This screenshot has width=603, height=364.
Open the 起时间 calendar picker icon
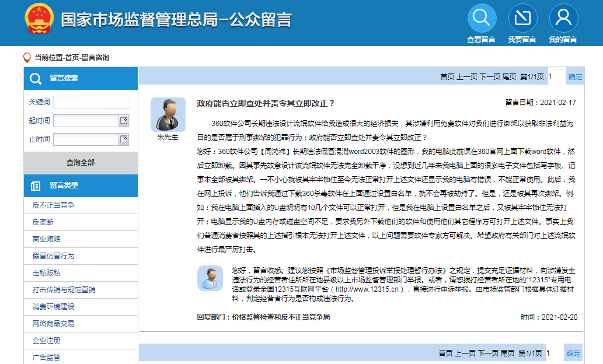pyautogui.click(x=124, y=120)
